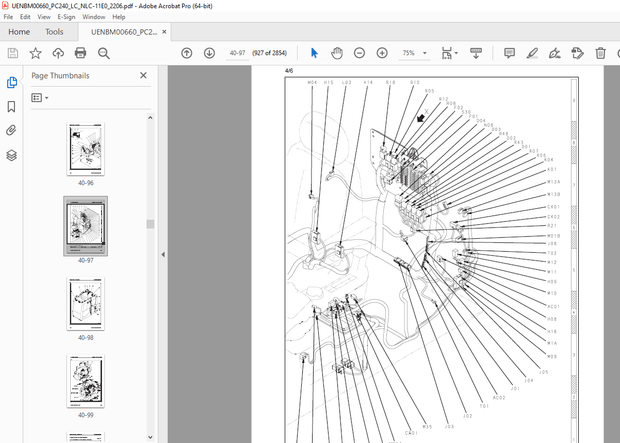
Task: Go to previous page arrow
Action: click(187, 53)
